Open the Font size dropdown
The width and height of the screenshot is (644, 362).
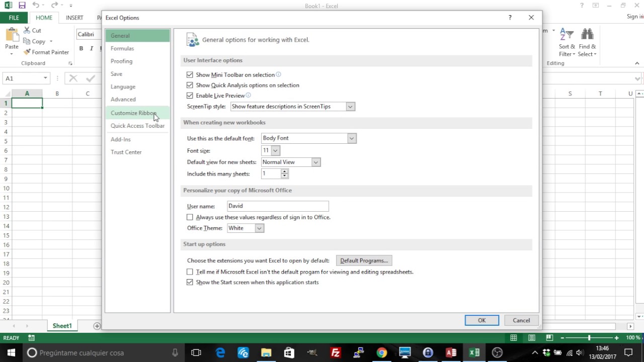point(275,150)
